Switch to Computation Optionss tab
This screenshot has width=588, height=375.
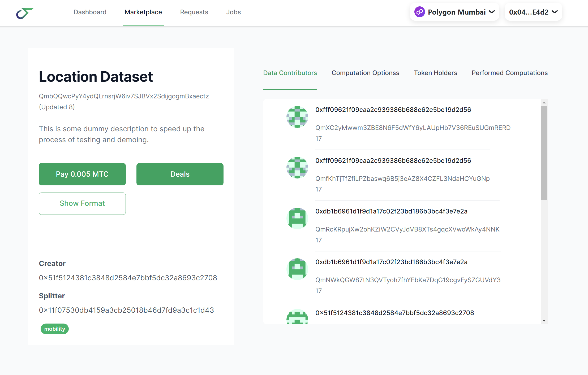click(x=365, y=73)
